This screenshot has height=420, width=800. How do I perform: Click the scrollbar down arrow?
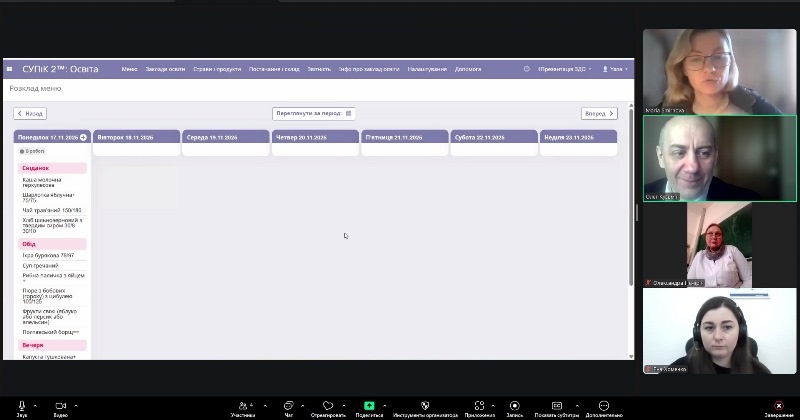tap(631, 356)
